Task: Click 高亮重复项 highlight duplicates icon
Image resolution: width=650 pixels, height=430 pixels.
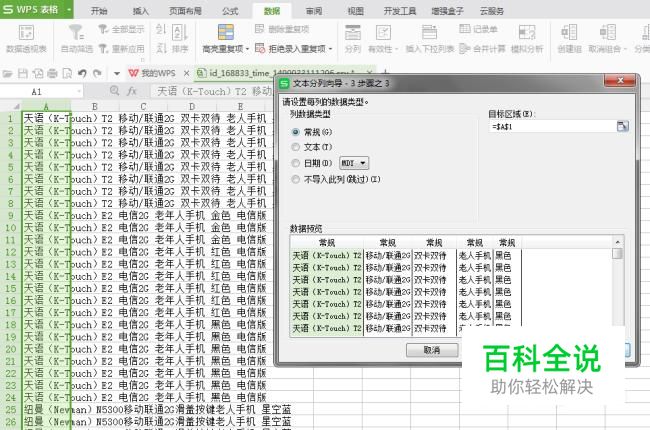Action: [226, 32]
